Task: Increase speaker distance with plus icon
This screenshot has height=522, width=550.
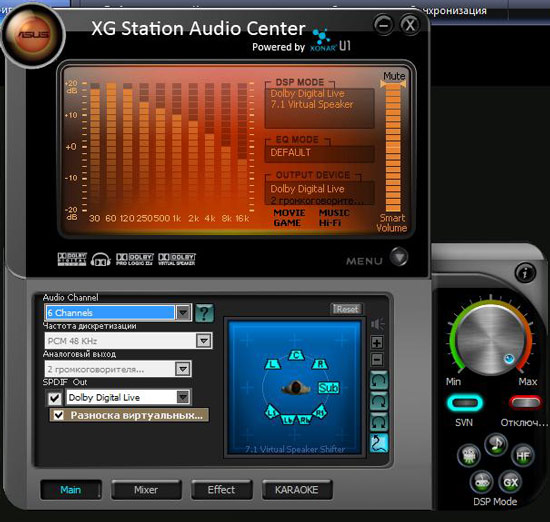Action: pyautogui.click(x=377, y=342)
